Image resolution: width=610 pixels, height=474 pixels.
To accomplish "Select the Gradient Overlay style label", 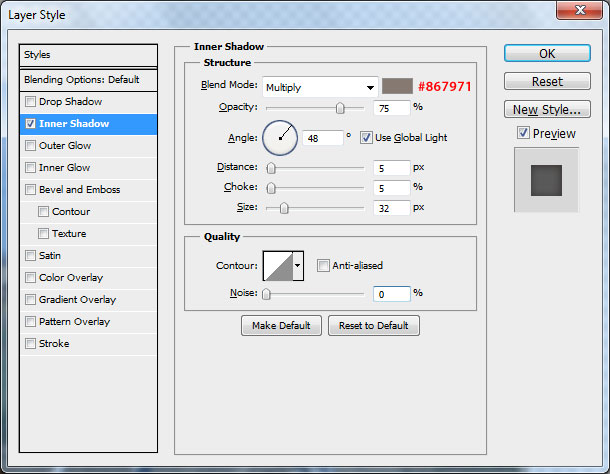I will click(77, 300).
